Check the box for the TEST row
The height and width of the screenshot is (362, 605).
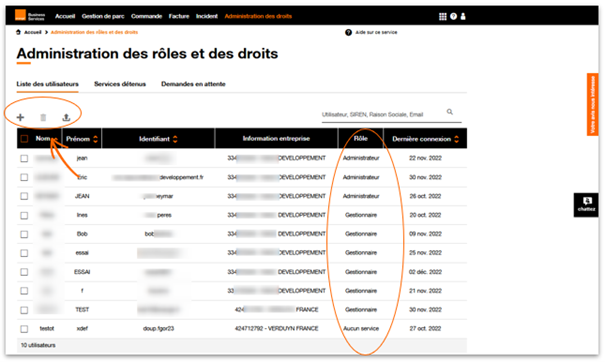24,310
